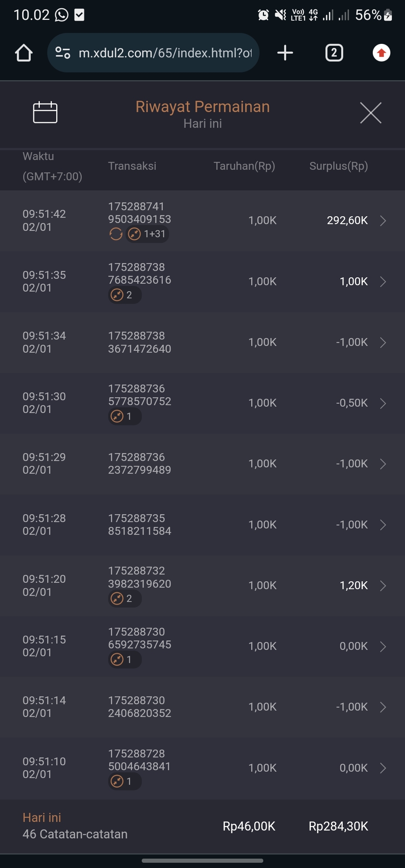Open the calendar date picker icon
The height and width of the screenshot is (868, 405).
pos(45,112)
